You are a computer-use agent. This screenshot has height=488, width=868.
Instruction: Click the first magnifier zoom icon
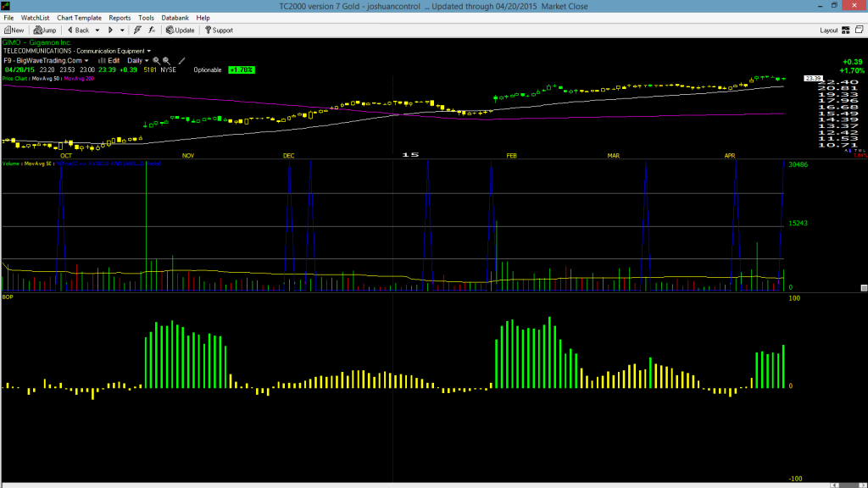click(x=156, y=61)
